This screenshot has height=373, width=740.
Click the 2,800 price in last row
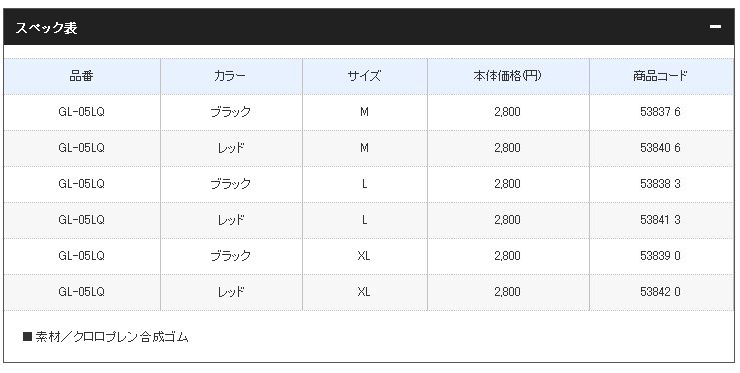click(x=507, y=291)
